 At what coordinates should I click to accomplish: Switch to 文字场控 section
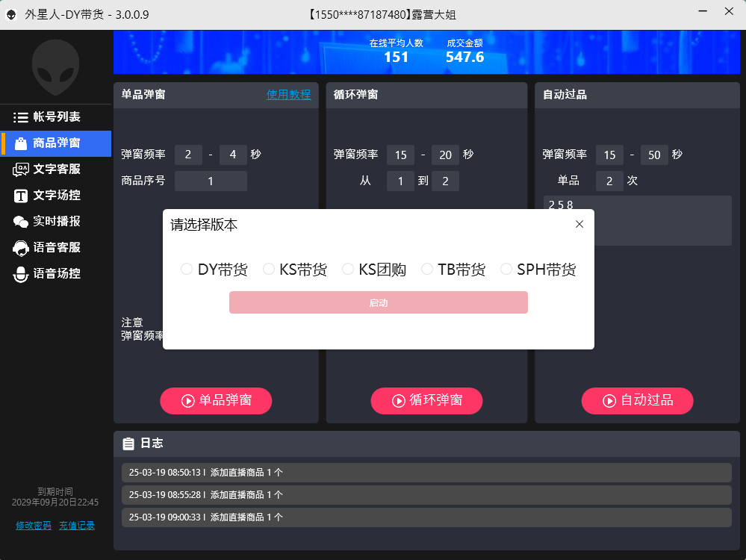pos(56,196)
